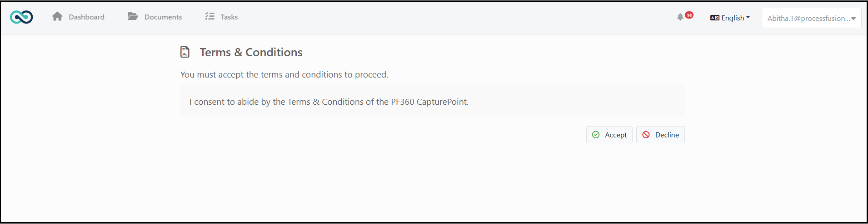Click the Dashboard home icon
The width and height of the screenshot is (868, 224).
[x=57, y=17]
